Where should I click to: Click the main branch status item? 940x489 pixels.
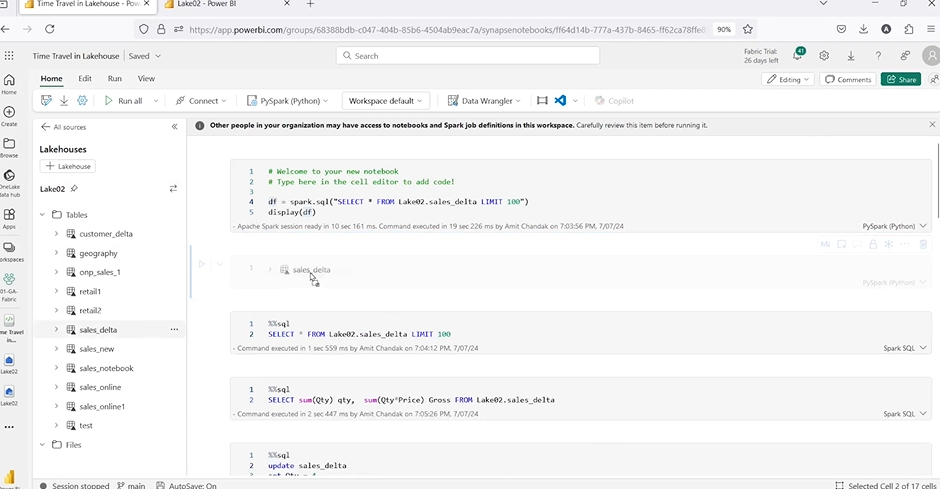click(x=131, y=485)
